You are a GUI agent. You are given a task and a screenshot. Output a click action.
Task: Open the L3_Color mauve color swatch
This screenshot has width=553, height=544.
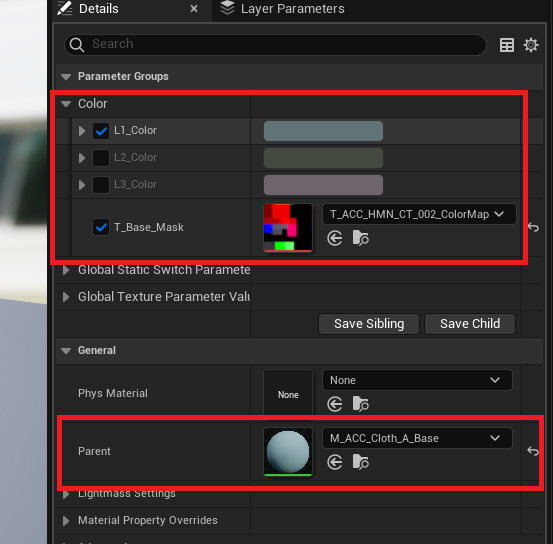click(x=323, y=185)
